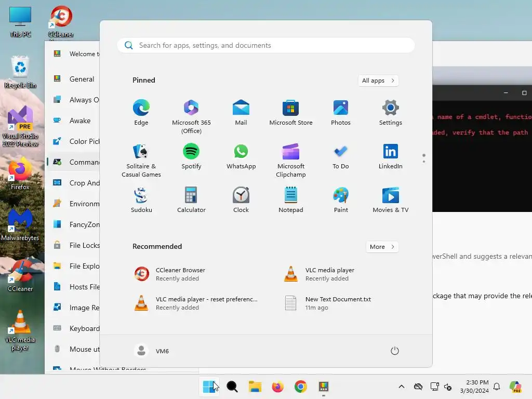Launch the Clock app
Image resolution: width=532 pixels, height=399 pixels.
pyautogui.click(x=241, y=200)
